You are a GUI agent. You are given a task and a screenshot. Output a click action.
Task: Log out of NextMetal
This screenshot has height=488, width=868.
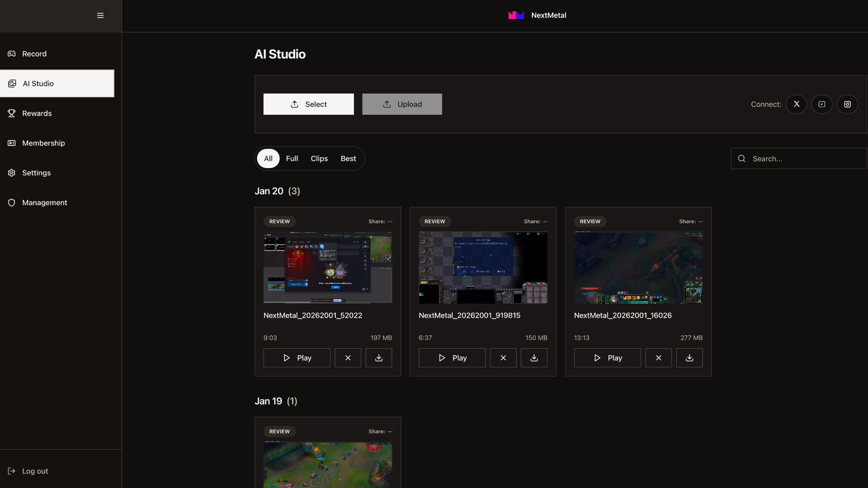(35, 471)
